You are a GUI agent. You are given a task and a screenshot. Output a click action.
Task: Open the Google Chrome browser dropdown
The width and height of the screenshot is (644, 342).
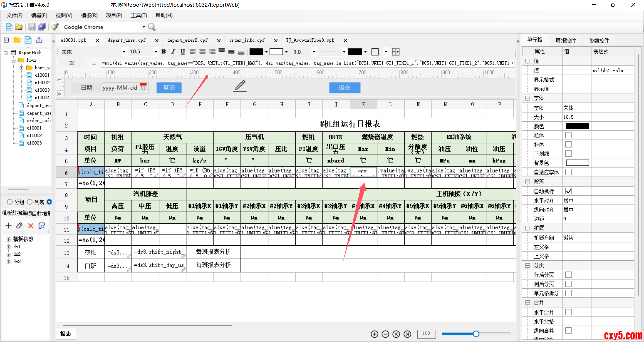pos(144,27)
